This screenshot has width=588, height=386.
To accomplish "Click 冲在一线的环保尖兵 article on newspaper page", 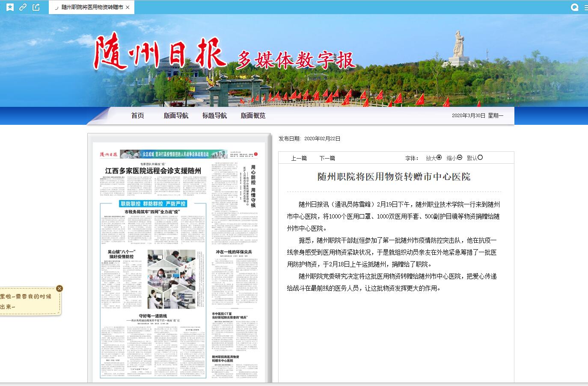I will point(234,252).
